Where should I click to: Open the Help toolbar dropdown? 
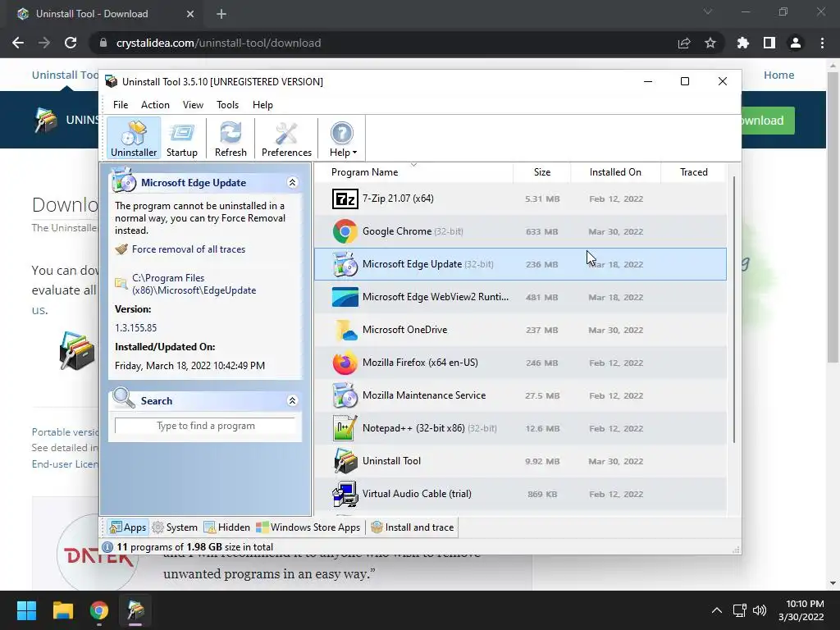tap(342, 139)
